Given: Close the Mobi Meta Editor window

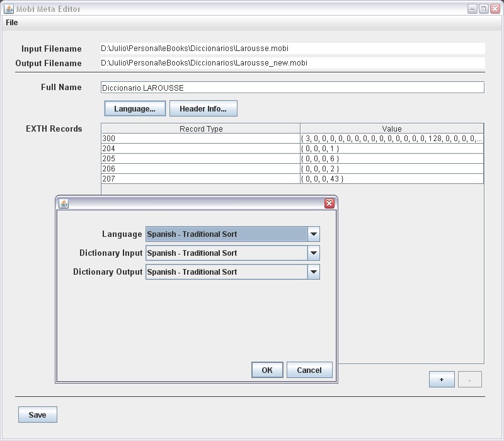Looking at the screenshot, I should 495,9.
